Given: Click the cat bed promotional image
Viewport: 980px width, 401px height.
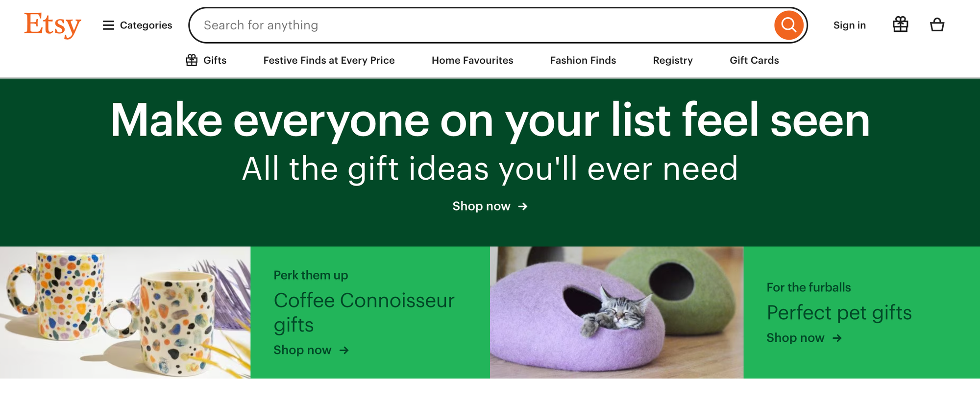Looking at the screenshot, I should 617,312.
